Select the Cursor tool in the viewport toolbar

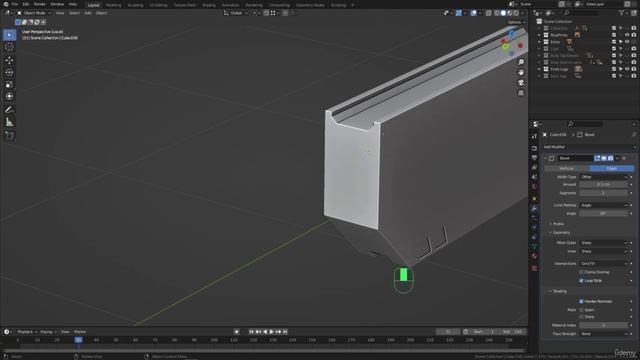[9, 47]
